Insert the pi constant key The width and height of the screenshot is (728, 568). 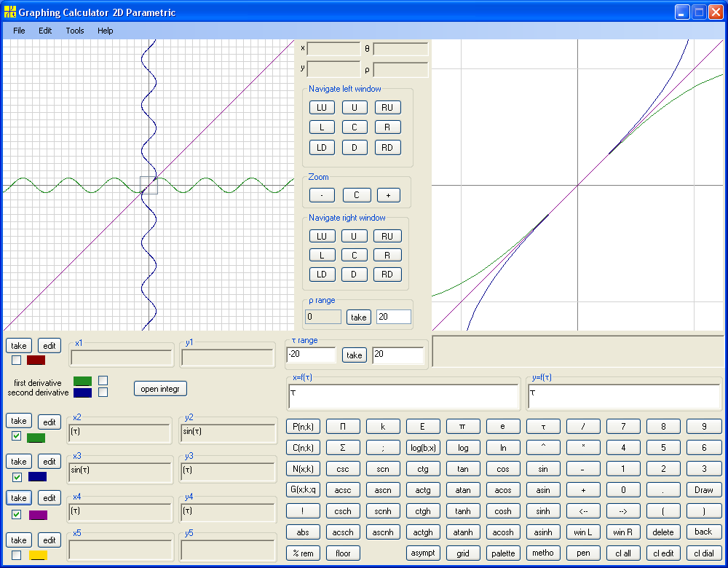click(462, 426)
